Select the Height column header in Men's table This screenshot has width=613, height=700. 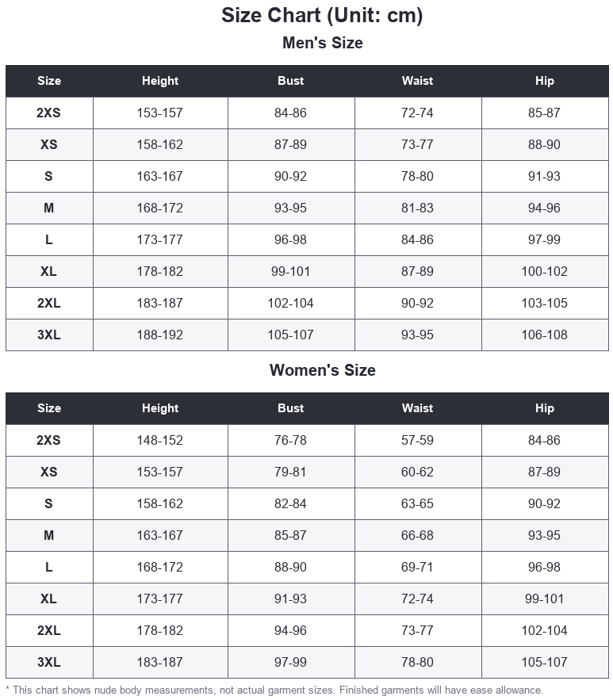pyautogui.click(x=160, y=81)
